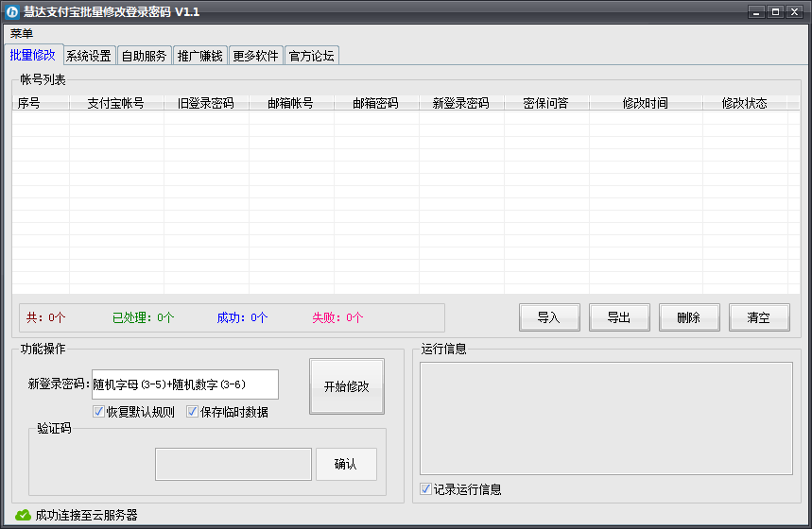Screen dimensions: 812x529
Task: Switch to the 系统设置 tab
Action: click(89, 56)
